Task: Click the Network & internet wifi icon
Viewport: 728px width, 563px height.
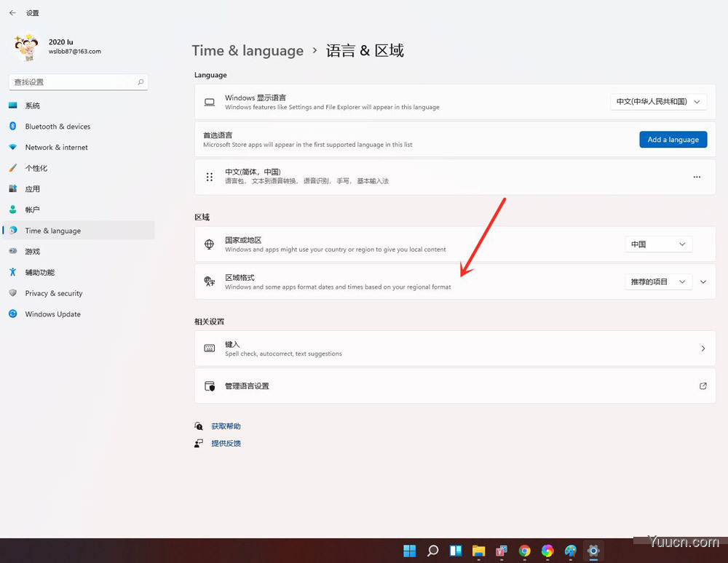Action: (x=13, y=147)
